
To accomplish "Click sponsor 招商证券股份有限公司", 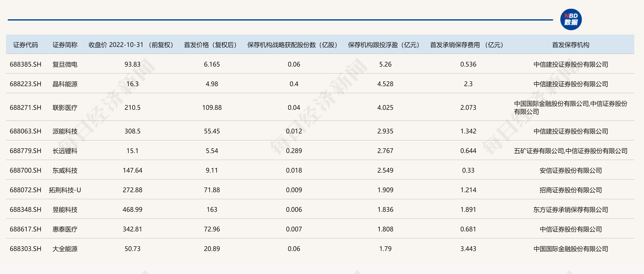I will 570,190.
